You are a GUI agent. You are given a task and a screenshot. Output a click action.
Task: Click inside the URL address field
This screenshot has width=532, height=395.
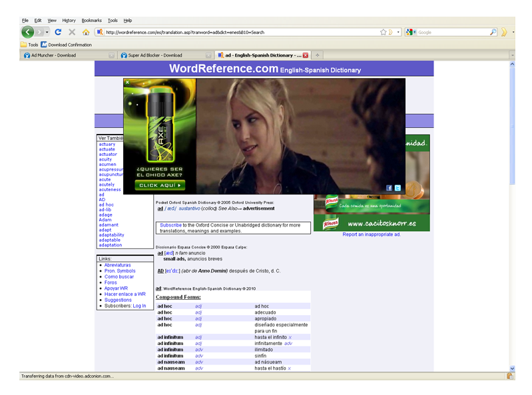pos(240,32)
